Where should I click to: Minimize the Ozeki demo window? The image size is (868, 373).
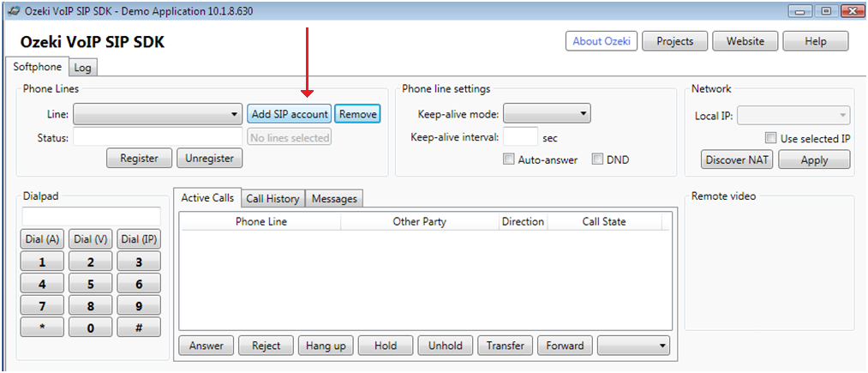[x=799, y=11]
